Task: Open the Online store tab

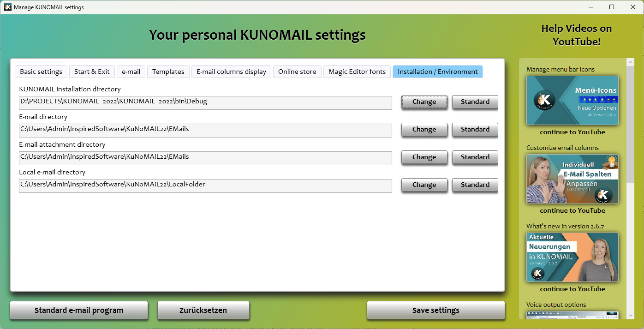Action: [x=297, y=72]
